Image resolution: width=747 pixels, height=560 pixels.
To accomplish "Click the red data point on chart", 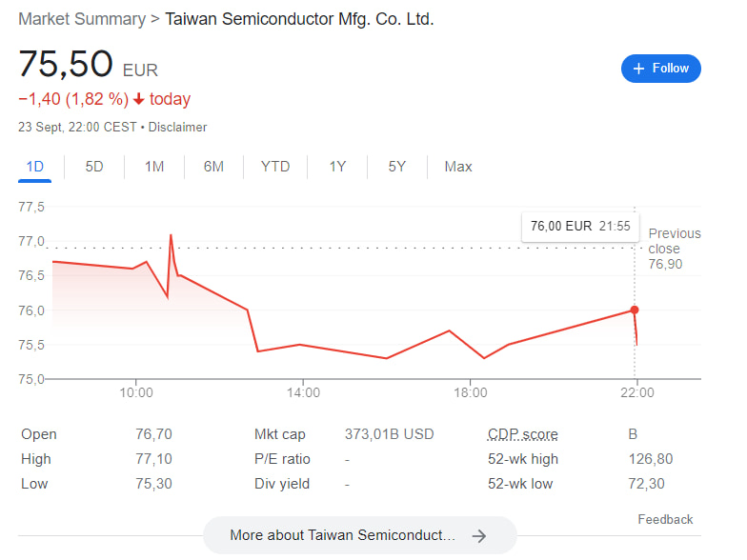I will [x=635, y=310].
